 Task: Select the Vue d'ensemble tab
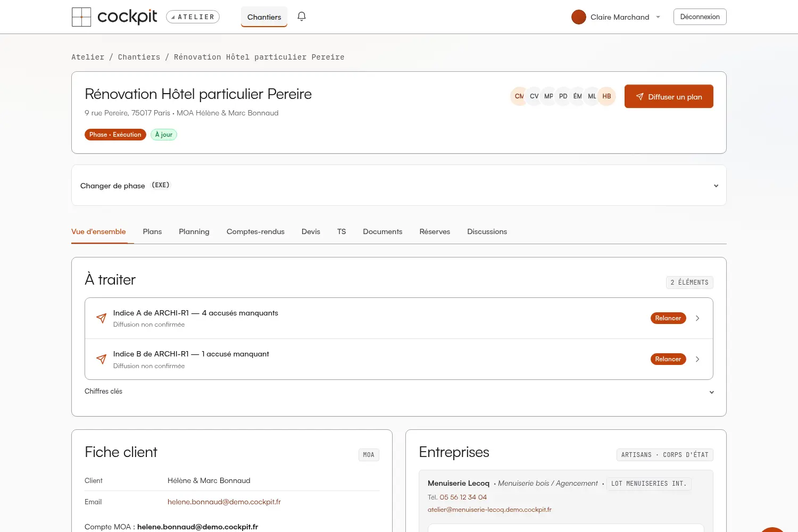[98, 231]
